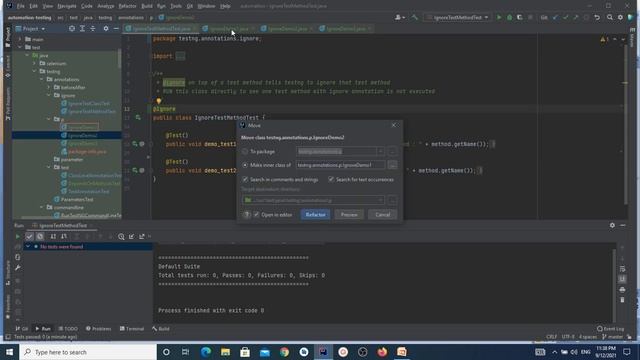This screenshot has height=360, width=640.
Task: Hide the Project tool window
Action: (116, 29)
